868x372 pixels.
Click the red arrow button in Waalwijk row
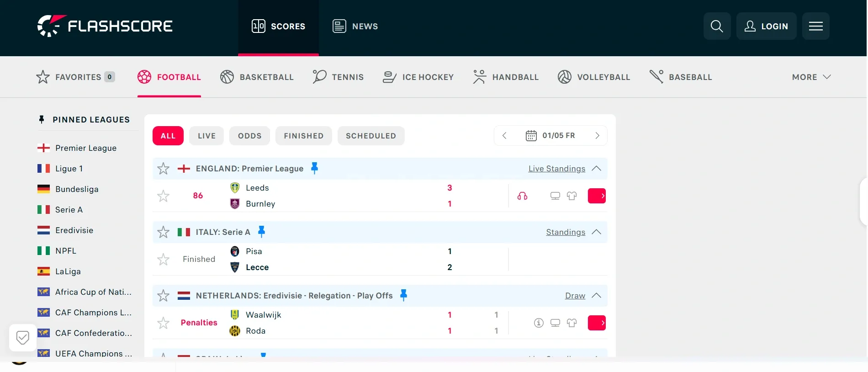(x=597, y=323)
